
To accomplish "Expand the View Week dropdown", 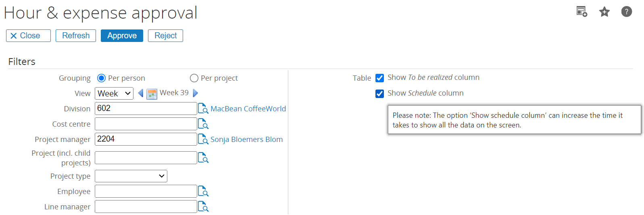I will point(114,93).
